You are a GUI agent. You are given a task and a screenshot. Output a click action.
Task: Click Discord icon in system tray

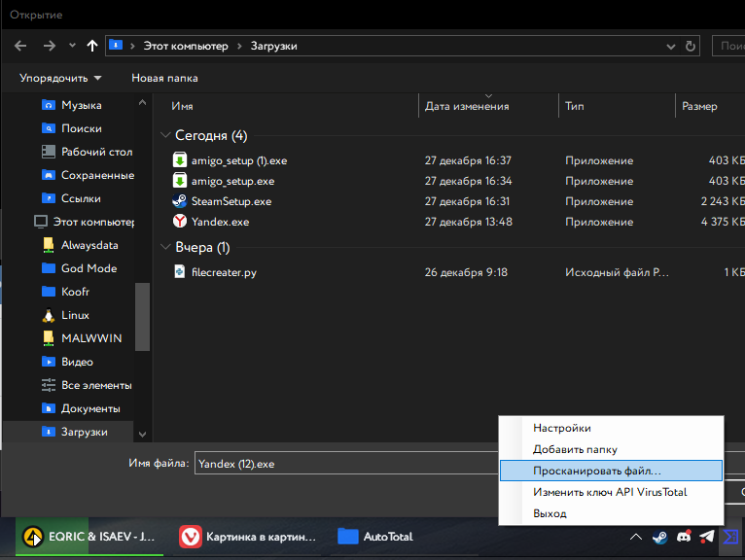click(684, 537)
